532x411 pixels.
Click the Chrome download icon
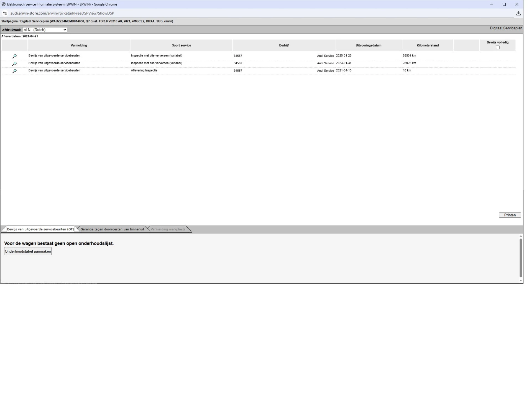[518, 13]
